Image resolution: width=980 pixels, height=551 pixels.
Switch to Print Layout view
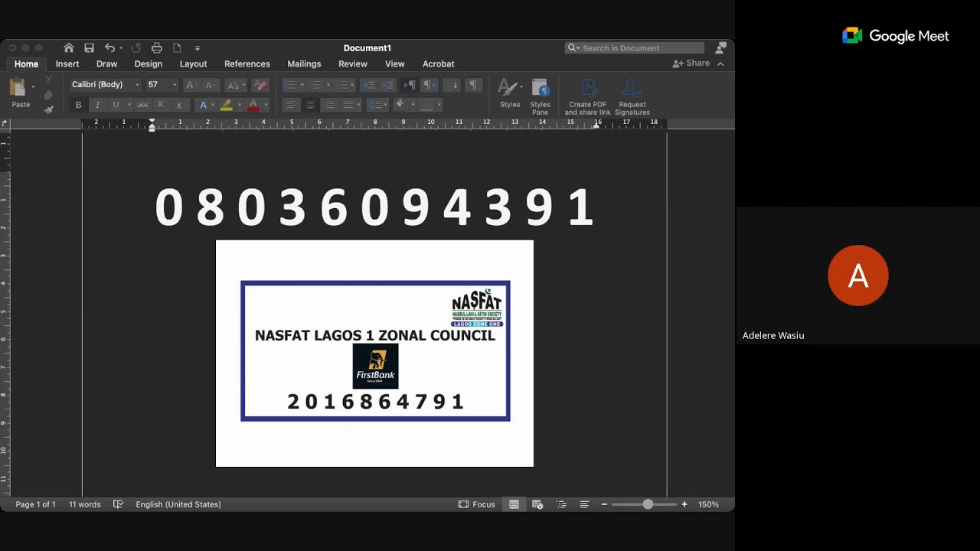(514, 504)
